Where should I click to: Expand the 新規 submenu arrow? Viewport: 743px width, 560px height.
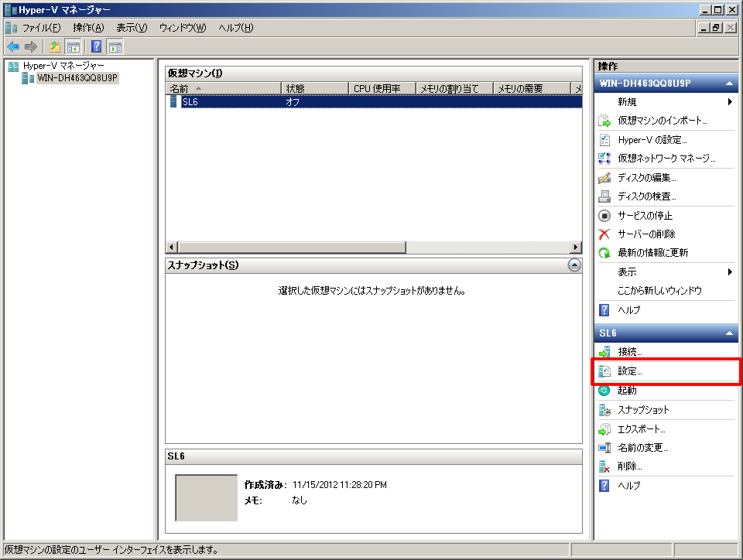click(730, 102)
